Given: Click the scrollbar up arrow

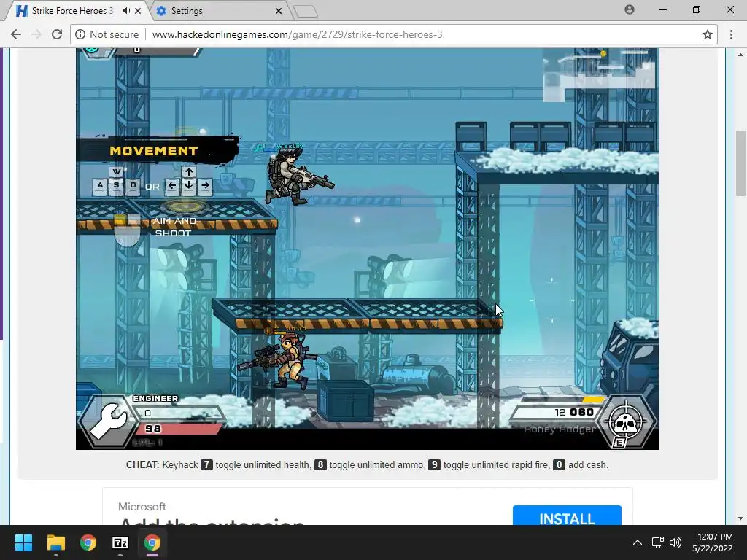Looking at the screenshot, I should point(741,54).
